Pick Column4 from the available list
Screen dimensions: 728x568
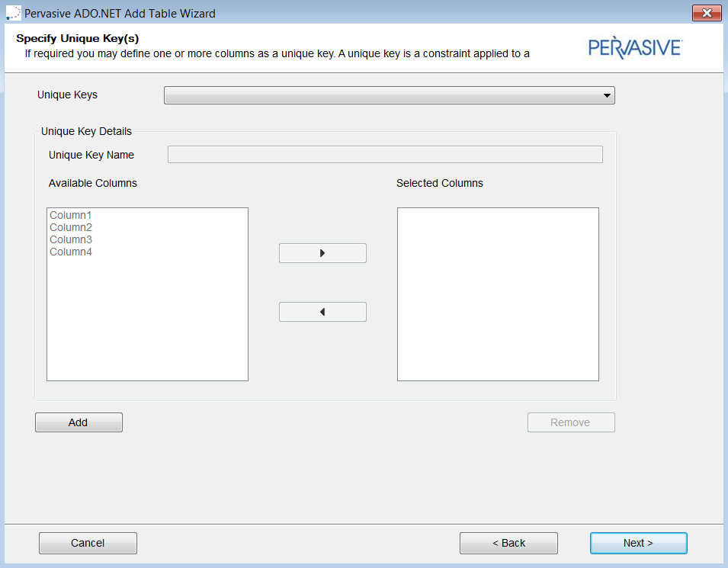(71, 252)
